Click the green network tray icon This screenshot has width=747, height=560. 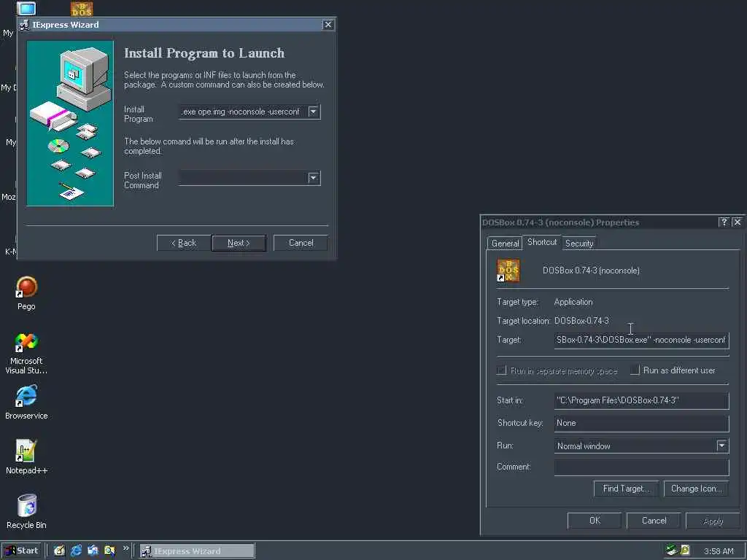pyautogui.click(x=672, y=551)
